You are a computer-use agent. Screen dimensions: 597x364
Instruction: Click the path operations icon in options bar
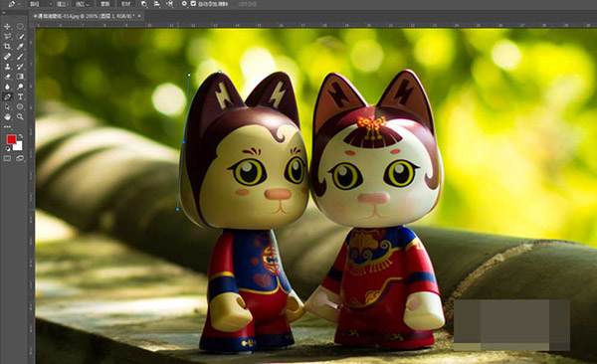point(144,4)
